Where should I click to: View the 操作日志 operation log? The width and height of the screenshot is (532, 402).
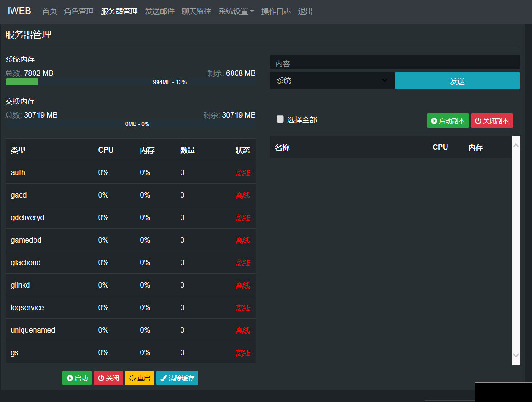tap(276, 11)
